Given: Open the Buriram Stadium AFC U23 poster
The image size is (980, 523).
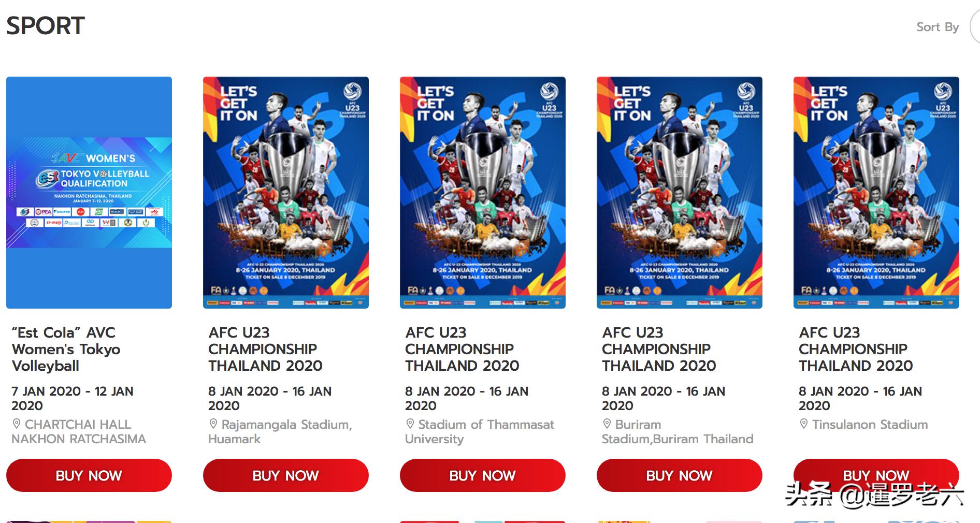Looking at the screenshot, I should click(x=680, y=192).
